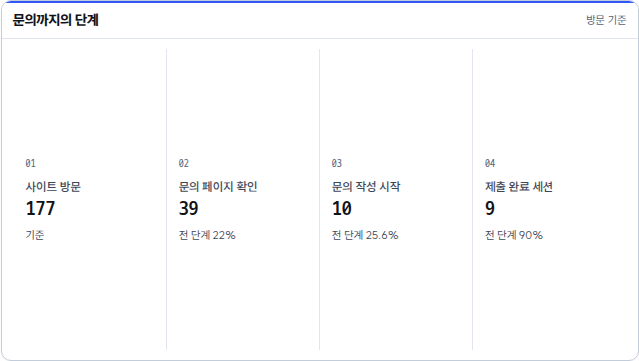Click the 전 단계 25.6% rate
This screenshot has width=639, height=361.
pos(365,235)
